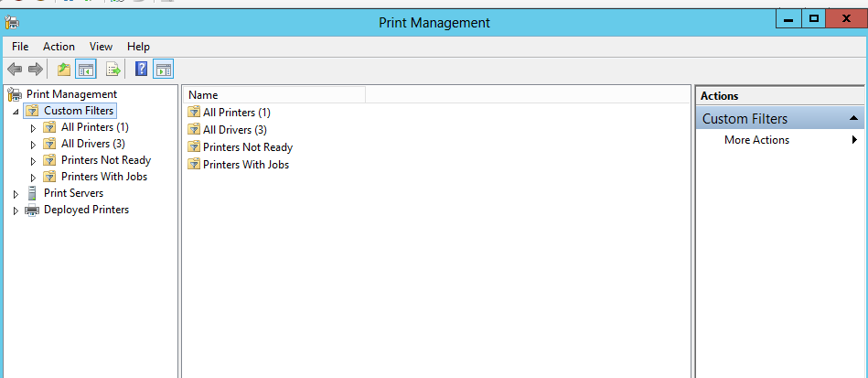868x378 pixels.
Task: Expand All Printers (1) tree node arrow
Action: [33, 128]
